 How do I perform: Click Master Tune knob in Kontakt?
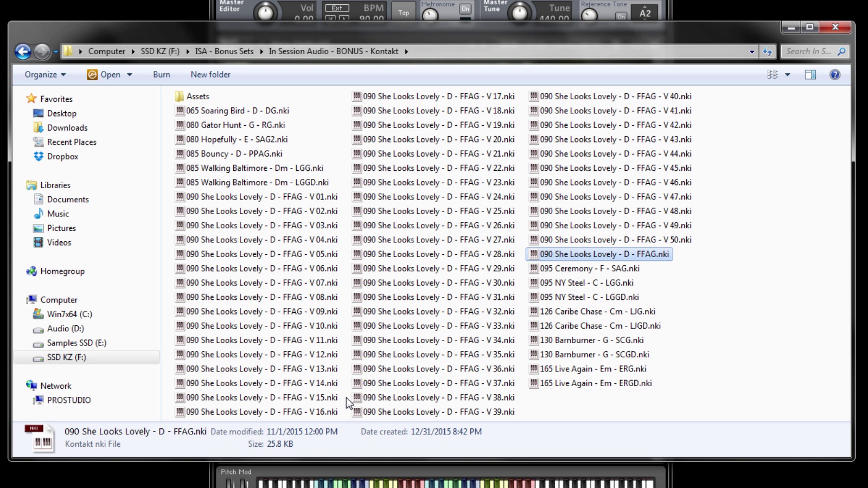tap(520, 12)
